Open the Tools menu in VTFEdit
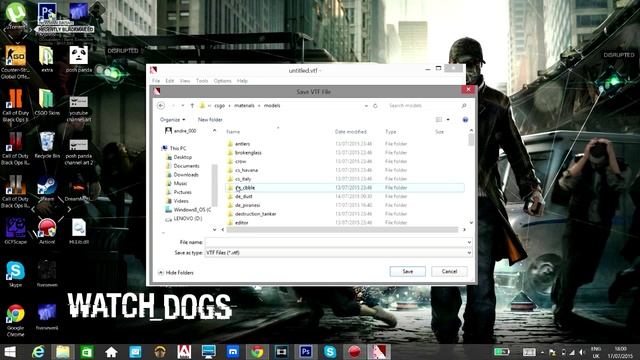640x360 pixels. 202,81
